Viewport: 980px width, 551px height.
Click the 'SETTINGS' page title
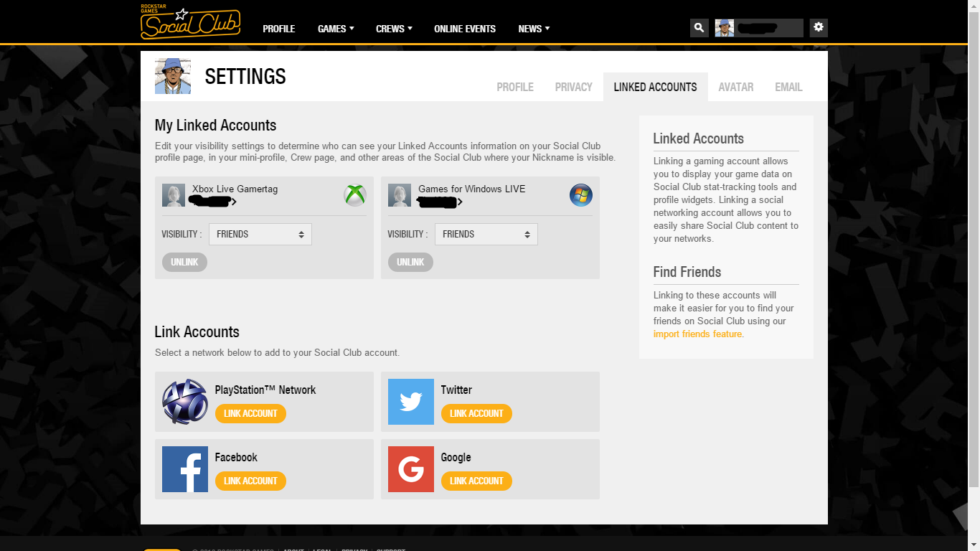(x=245, y=76)
